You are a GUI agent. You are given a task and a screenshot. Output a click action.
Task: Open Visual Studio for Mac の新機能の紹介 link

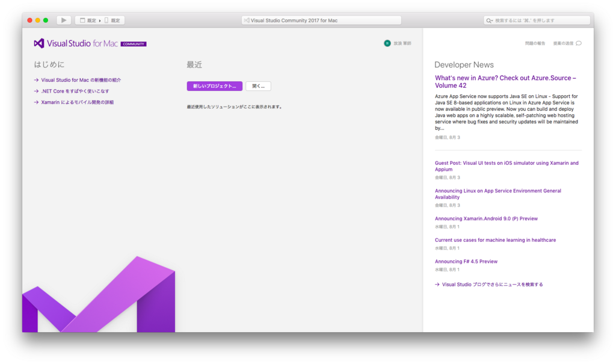81,80
